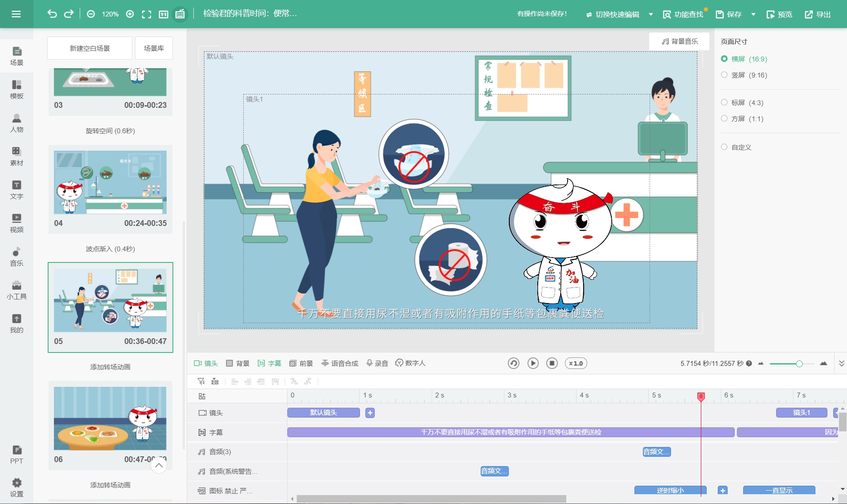The image size is (847, 504).
Task: Open the 保存 dropdown arrow
Action: pos(753,14)
